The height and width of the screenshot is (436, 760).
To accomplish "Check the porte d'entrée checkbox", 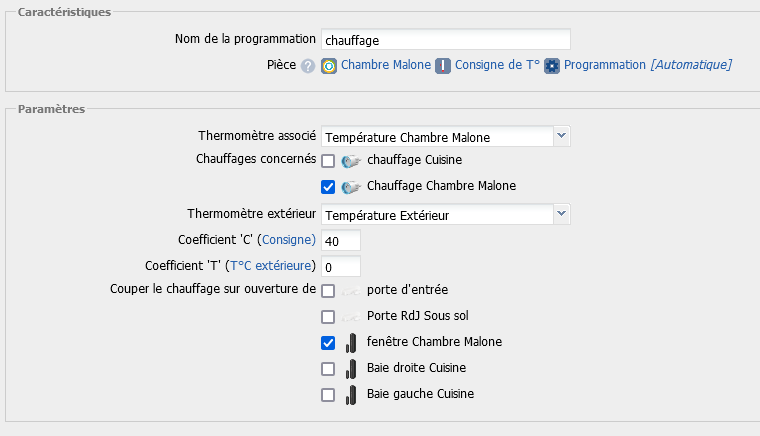I will pyautogui.click(x=328, y=290).
